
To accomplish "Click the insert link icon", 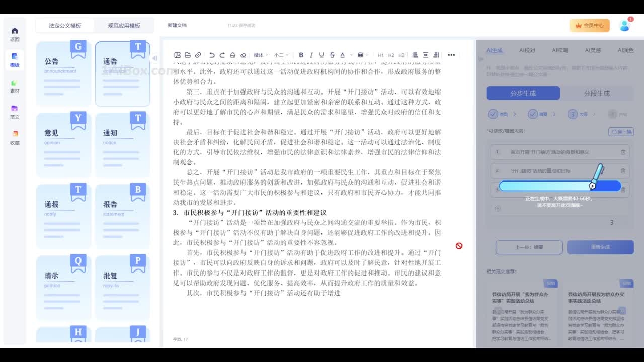I will [198, 55].
